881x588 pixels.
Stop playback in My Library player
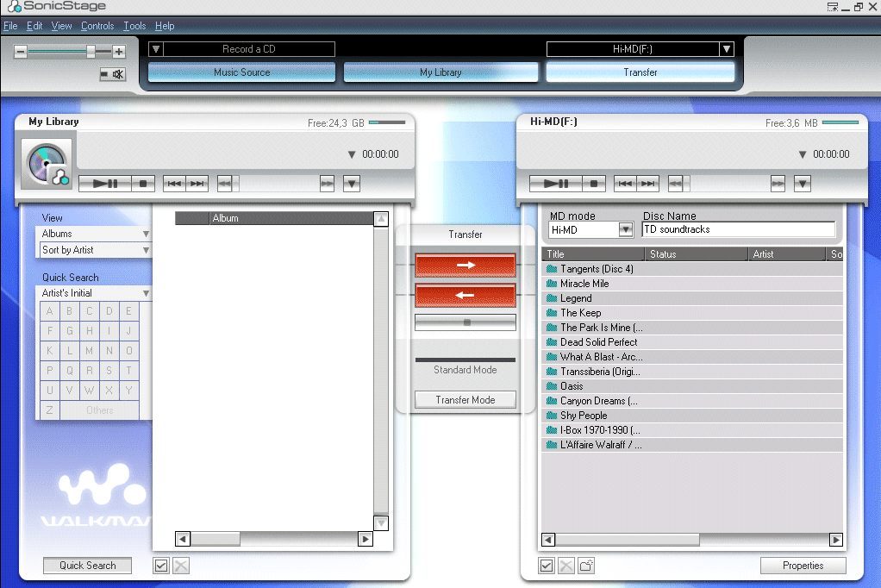(143, 184)
